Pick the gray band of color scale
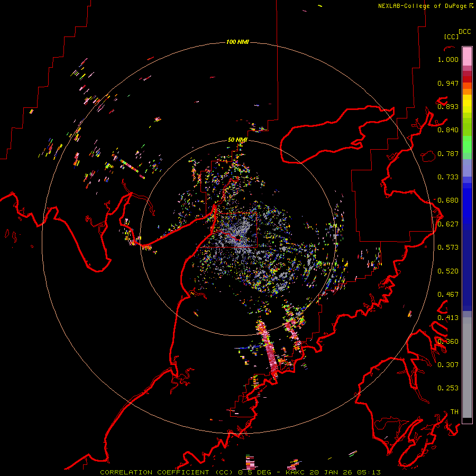 click(x=467, y=368)
